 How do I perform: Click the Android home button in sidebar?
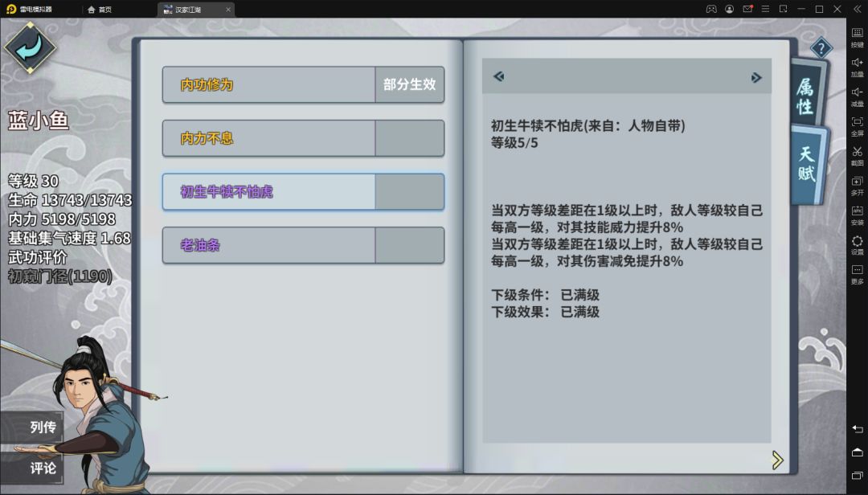click(x=857, y=452)
